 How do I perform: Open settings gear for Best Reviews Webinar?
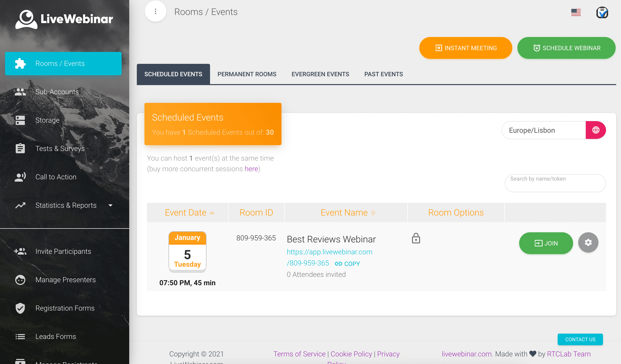pyautogui.click(x=588, y=242)
